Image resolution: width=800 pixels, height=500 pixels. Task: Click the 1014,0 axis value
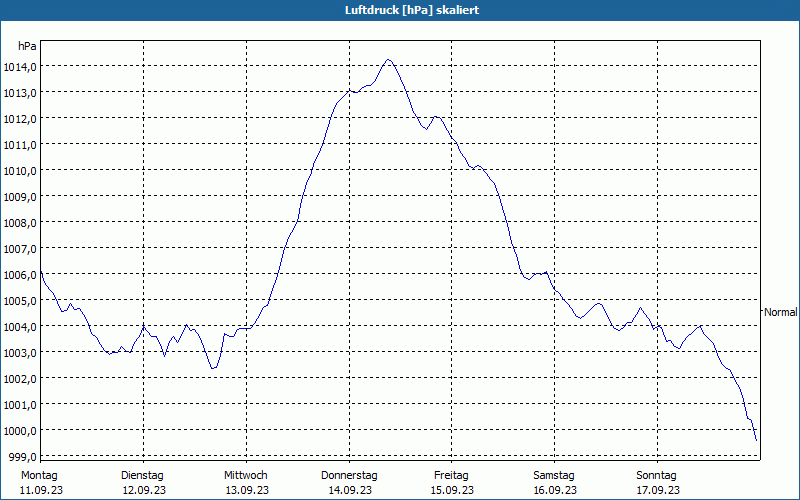tap(19, 67)
